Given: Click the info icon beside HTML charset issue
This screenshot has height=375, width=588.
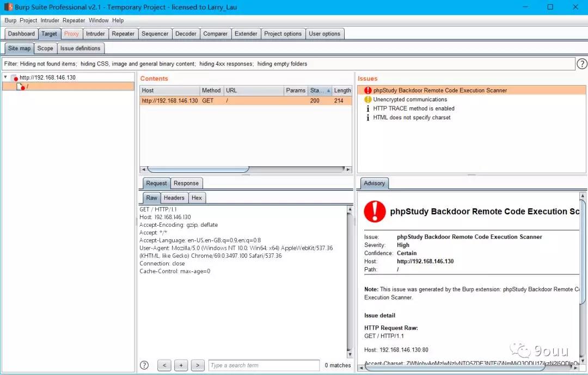Looking at the screenshot, I should coord(368,118).
